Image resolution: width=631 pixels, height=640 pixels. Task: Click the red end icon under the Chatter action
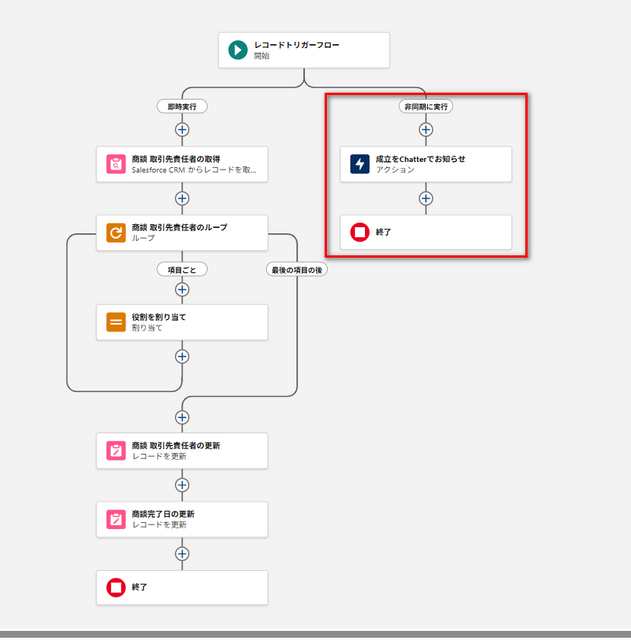click(359, 233)
